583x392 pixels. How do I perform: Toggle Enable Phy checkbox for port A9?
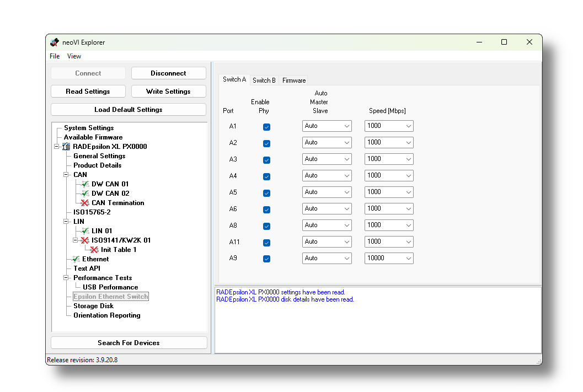click(266, 259)
